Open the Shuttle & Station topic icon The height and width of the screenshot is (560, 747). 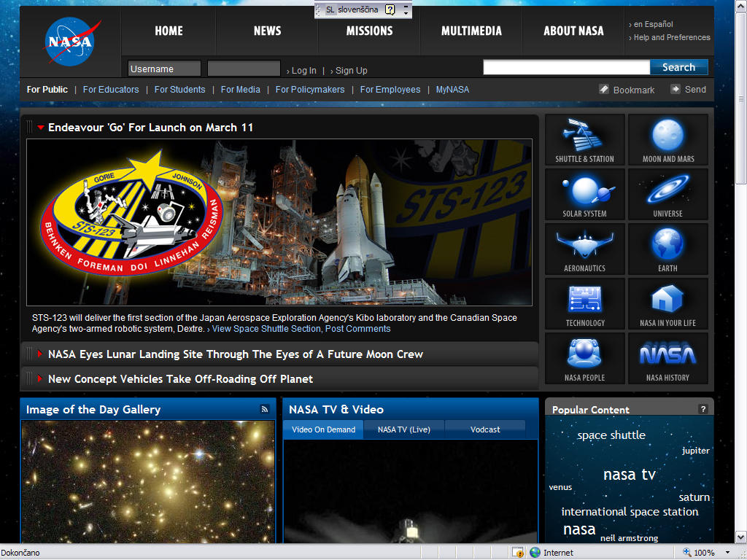(x=584, y=139)
